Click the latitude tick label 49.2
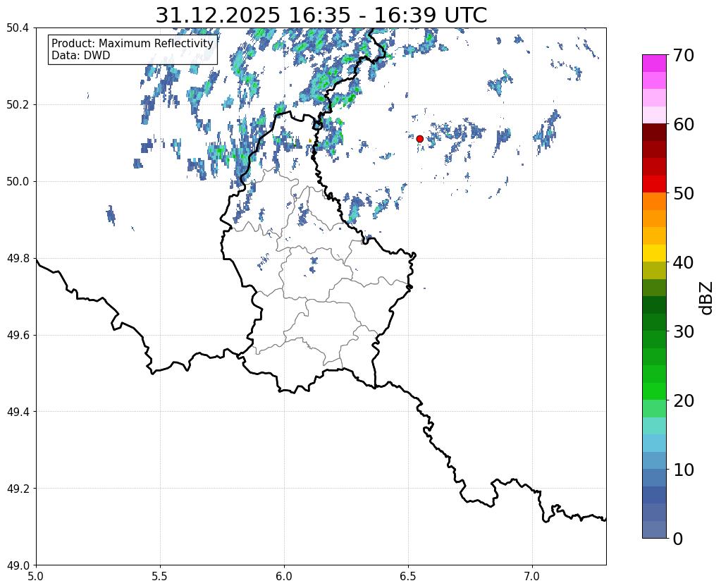This screenshot has width=721, height=588. pos(18,489)
